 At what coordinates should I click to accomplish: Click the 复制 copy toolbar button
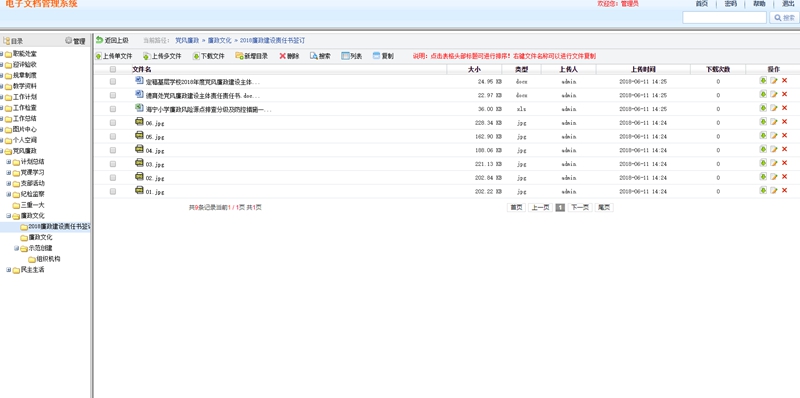383,56
